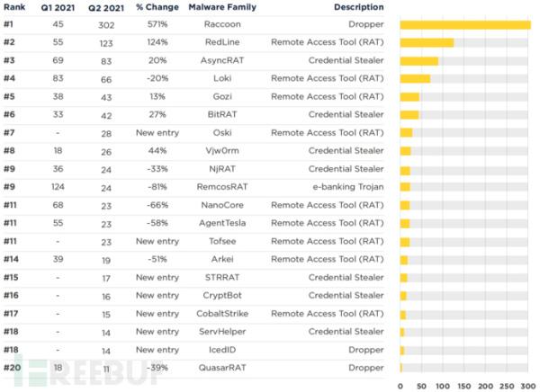Click the yellow bar in the AsyncRAT row
This screenshot has height=392, width=540.
(x=419, y=61)
